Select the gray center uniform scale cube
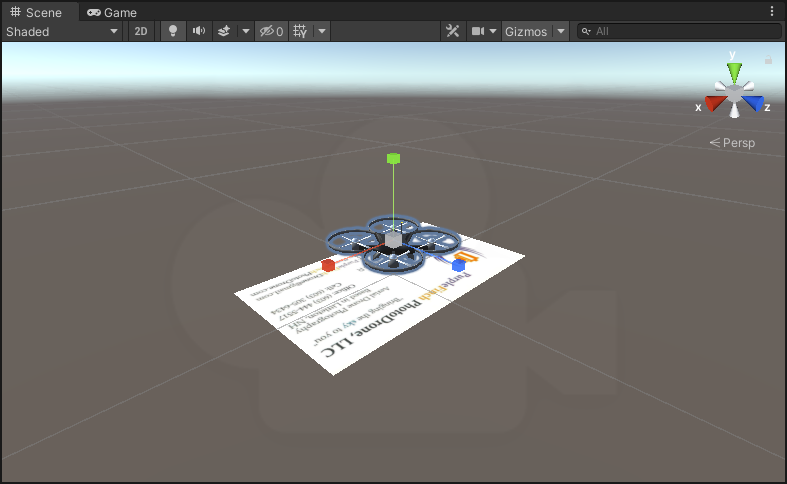Viewport: 787px width, 484px height. (x=393, y=239)
